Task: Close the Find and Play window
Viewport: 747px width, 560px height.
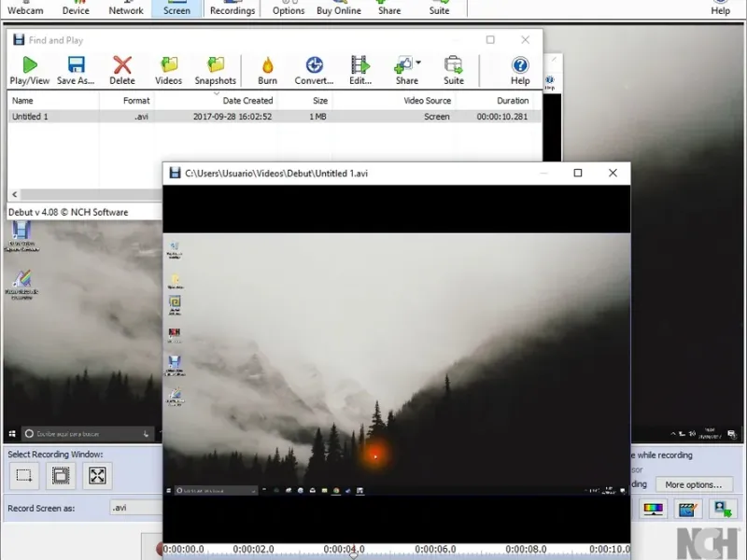Action: pos(525,40)
